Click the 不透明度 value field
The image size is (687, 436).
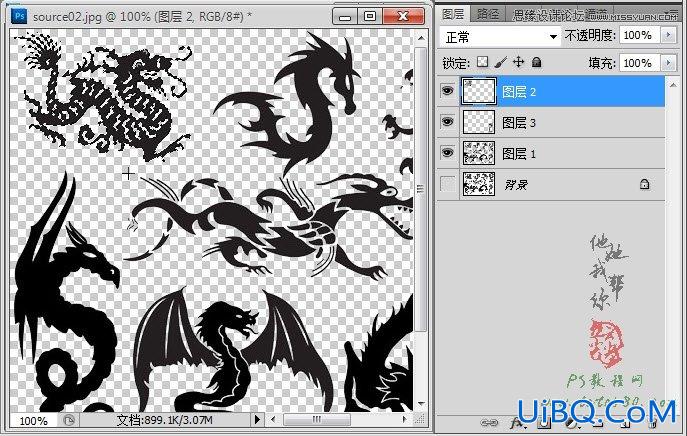click(639, 35)
